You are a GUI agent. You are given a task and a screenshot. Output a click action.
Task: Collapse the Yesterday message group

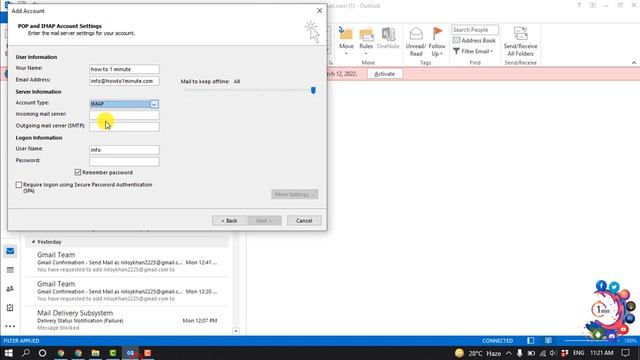33,242
